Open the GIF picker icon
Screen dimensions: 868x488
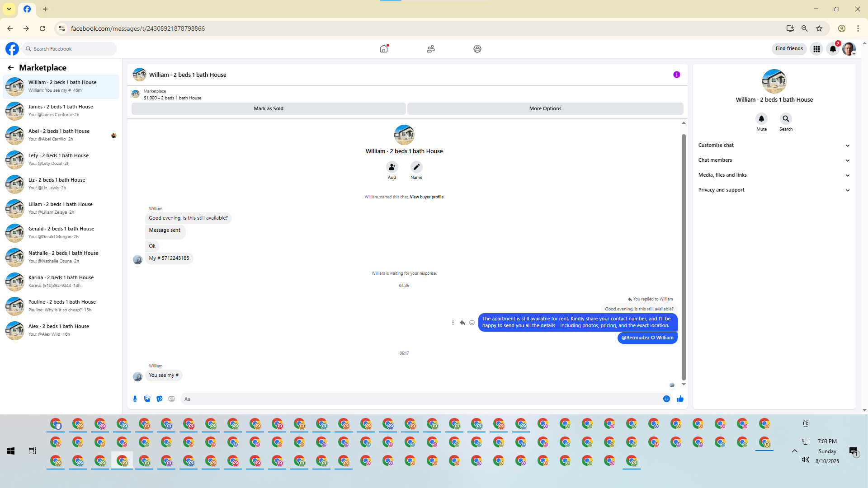171,399
